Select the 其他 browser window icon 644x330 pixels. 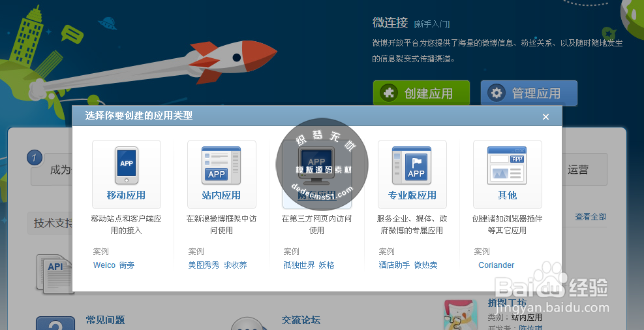click(x=507, y=165)
